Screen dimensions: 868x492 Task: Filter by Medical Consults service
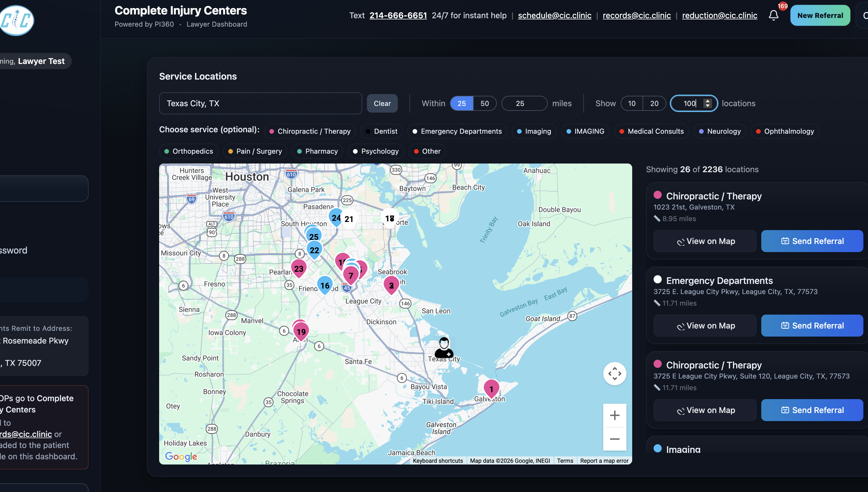click(652, 131)
